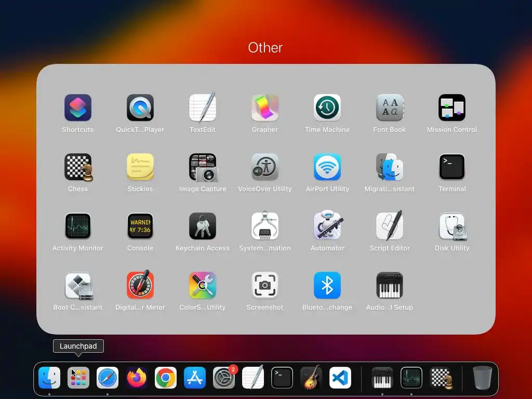Open VoiceOver Utility
This screenshot has height=399, width=532.
coord(265,167)
